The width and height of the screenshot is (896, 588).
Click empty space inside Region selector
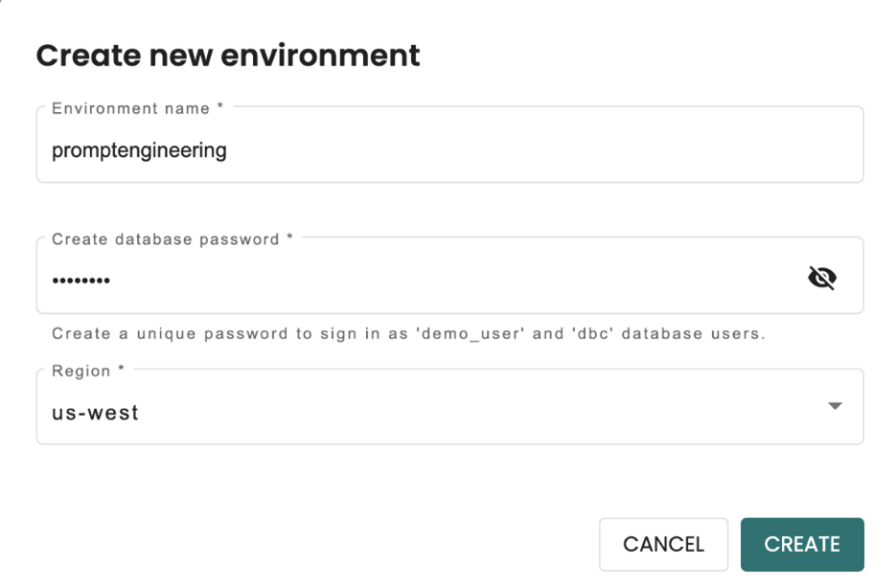point(479,414)
